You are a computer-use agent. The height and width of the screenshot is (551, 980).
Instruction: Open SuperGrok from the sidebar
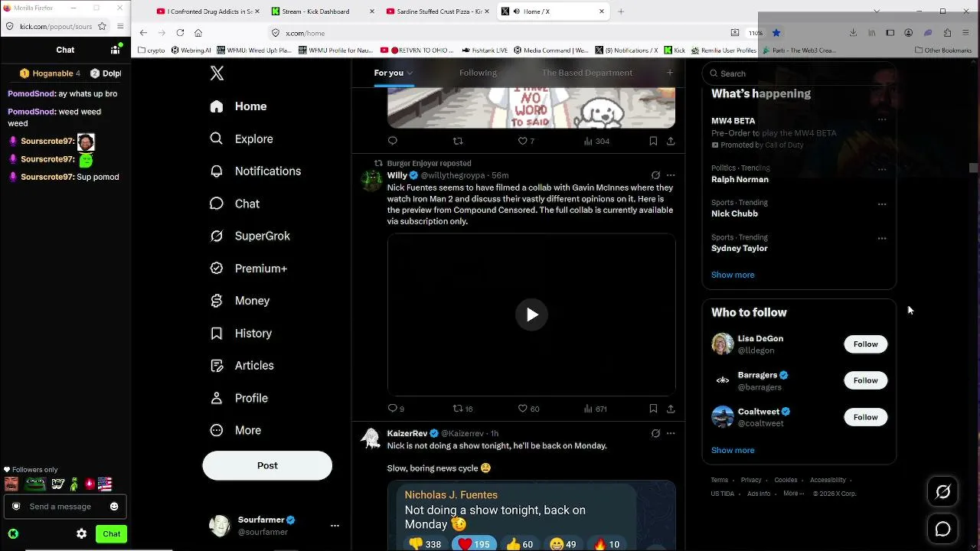coord(250,236)
